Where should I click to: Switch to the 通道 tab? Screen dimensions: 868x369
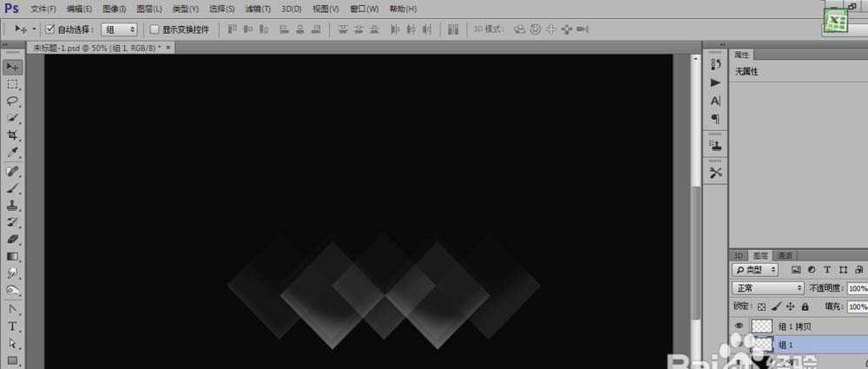click(x=785, y=255)
